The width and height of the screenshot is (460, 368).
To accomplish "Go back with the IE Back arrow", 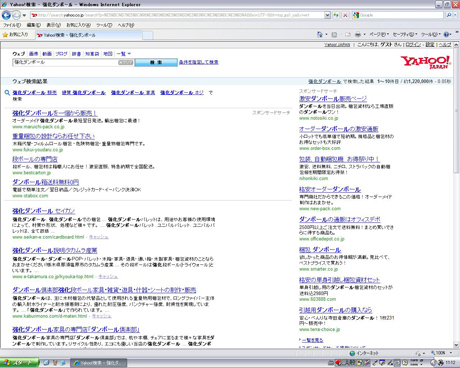I will 6,15.
